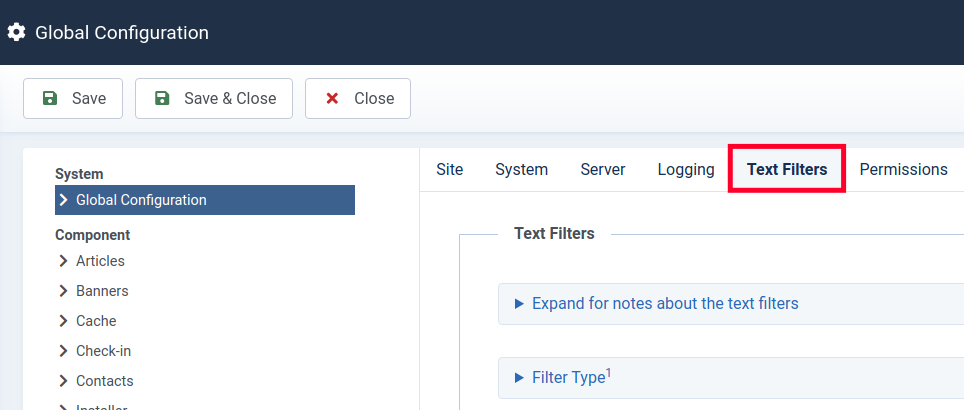Click the chevron icon beside Check-in

63,351
